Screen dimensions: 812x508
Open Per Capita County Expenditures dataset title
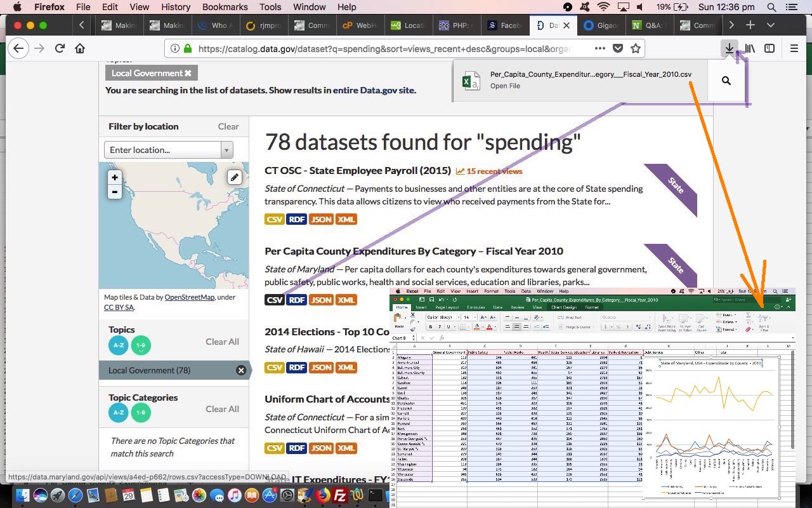414,251
